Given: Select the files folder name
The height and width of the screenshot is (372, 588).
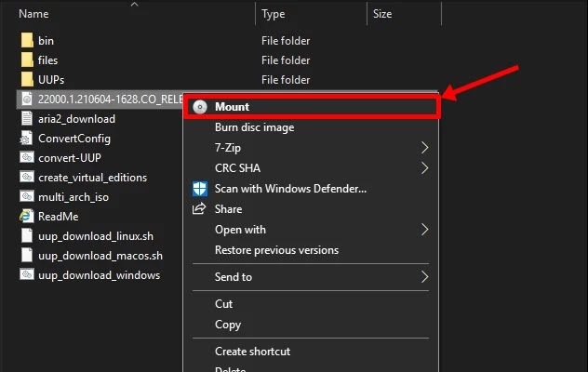Looking at the screenshot, I should click(47, 60).
